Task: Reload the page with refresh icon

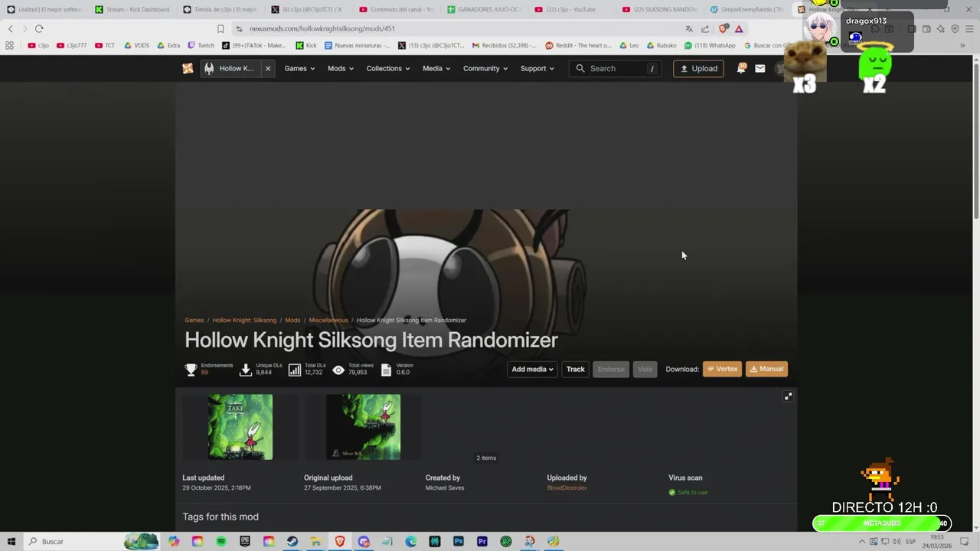Action: coord(39,28)
